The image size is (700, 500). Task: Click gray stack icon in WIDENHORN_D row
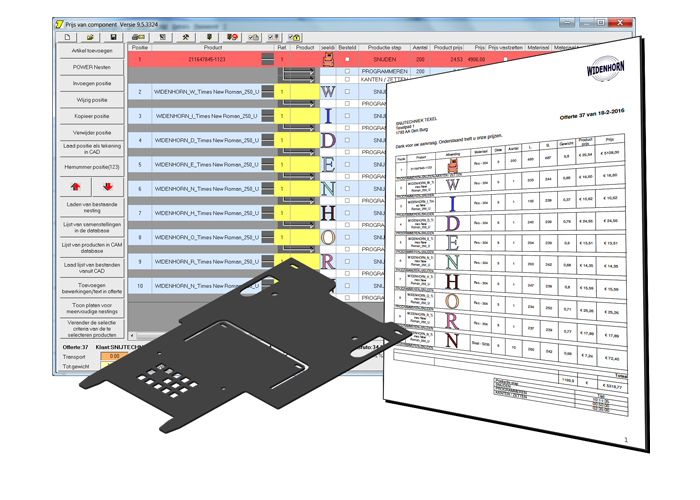[x=267, y=140]
